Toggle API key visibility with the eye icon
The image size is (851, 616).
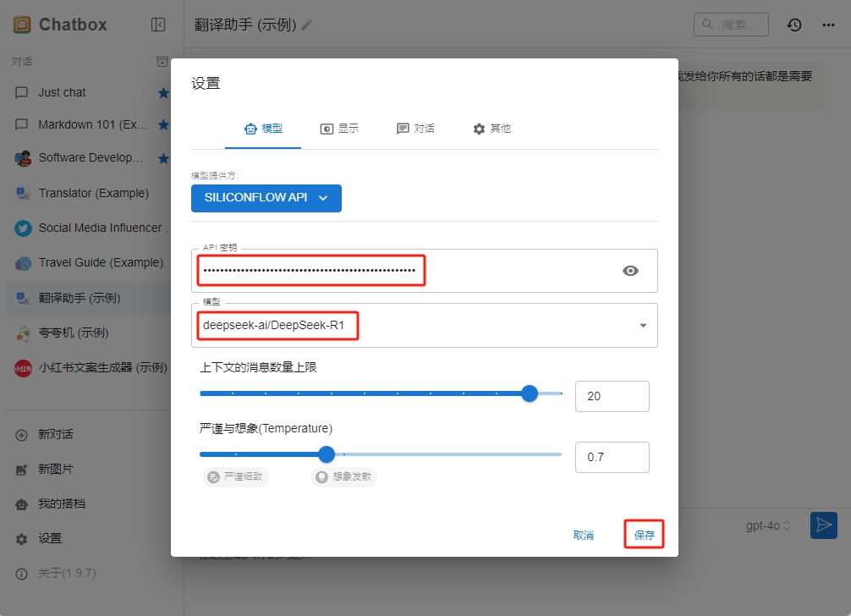tap(629, 270)
